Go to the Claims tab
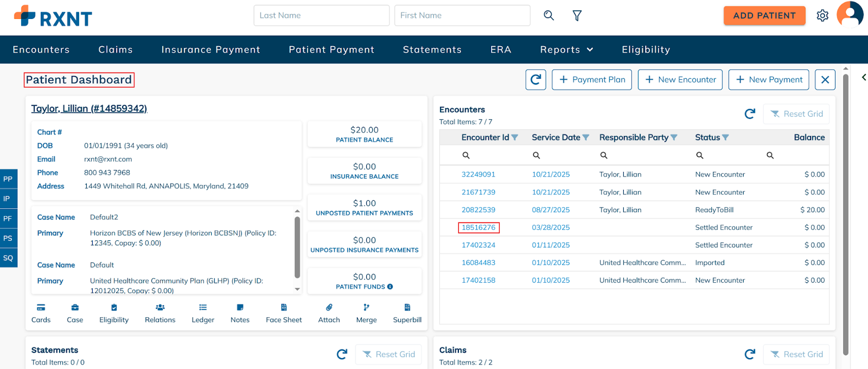The height and width of the screenshot is (369, 868). 116,50
